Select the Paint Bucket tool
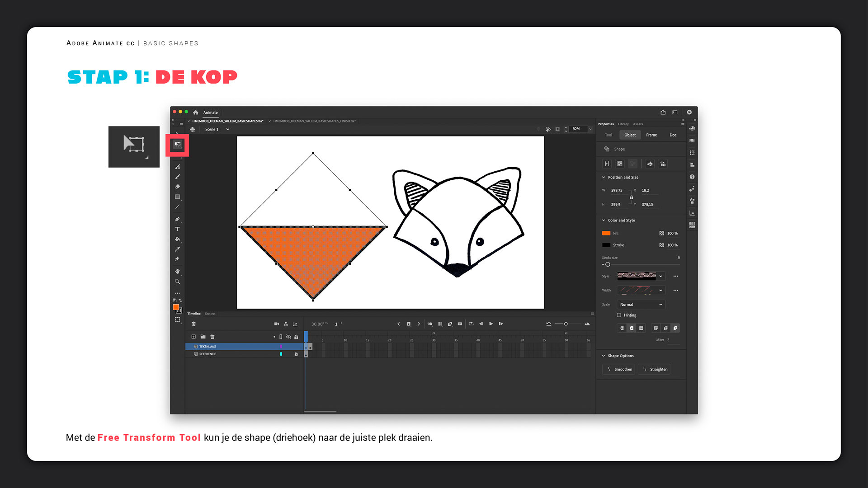The height and width of the screenshot is (488, 868). [177, 239]
